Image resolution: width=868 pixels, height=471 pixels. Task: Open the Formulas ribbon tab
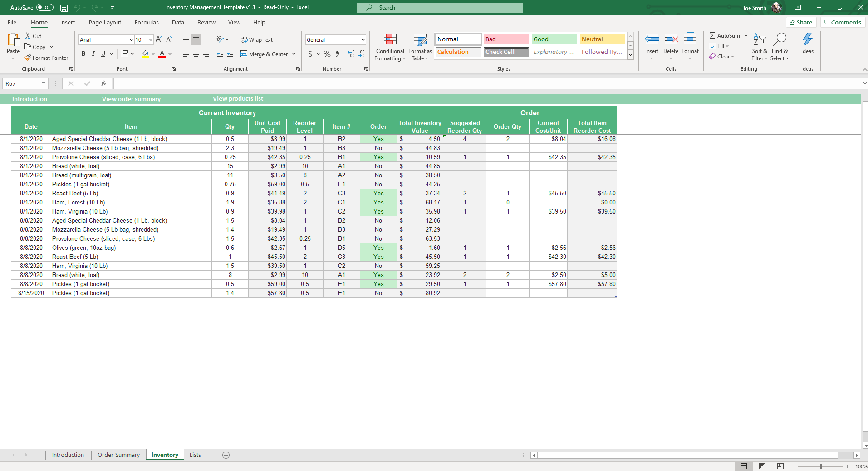coord(147,22)
